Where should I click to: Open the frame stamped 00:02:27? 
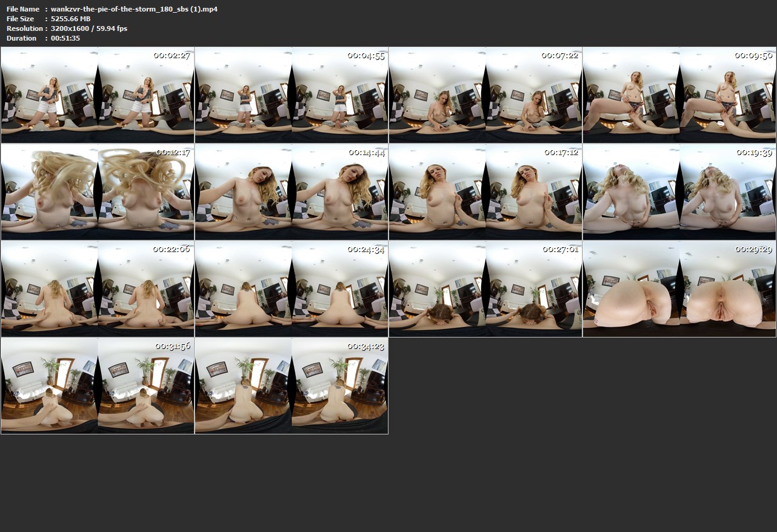click(x=98, y=95)
